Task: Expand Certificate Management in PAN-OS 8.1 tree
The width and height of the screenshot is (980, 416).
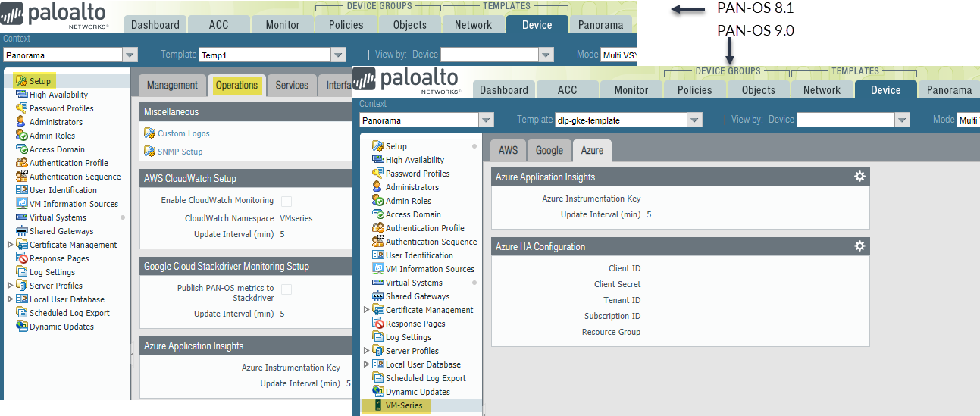Action: [x=10, y=245]
